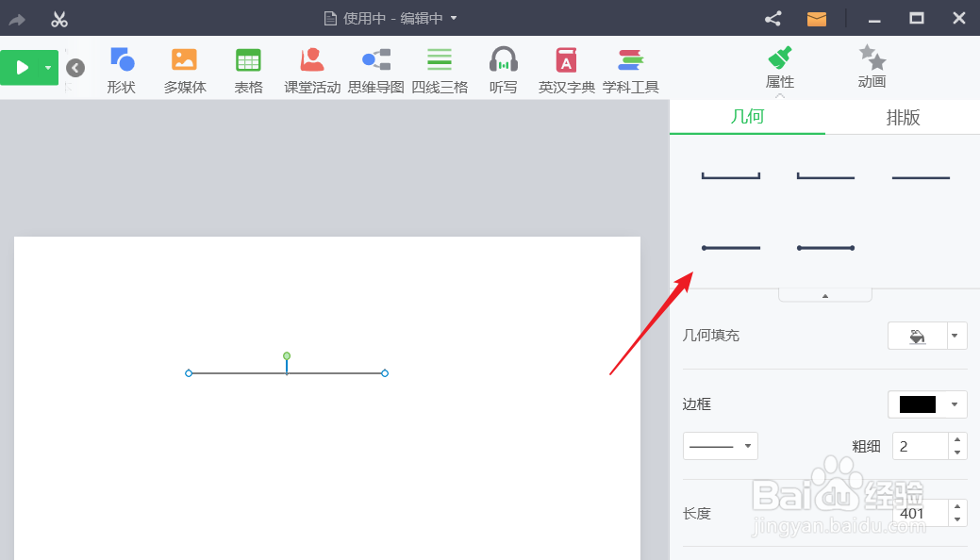The image size is (980, 560).
Task: Close the application window
Action: pos(959,19)
